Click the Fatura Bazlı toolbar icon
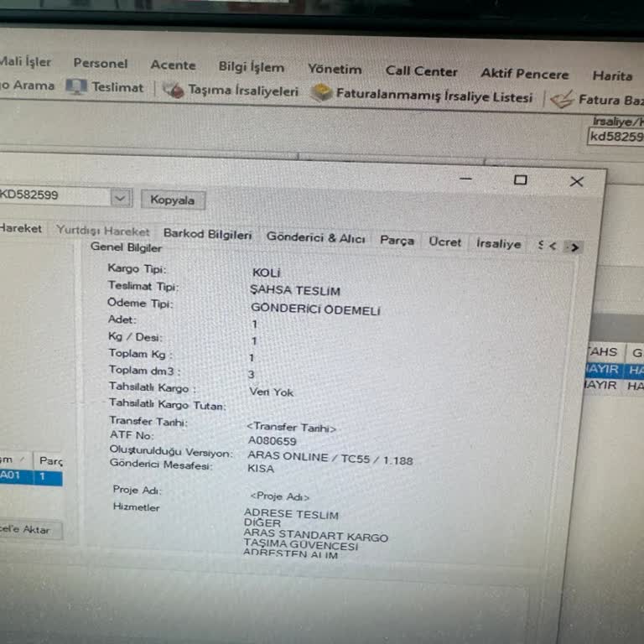This screenshot has width=644, height=644. (x=562, y=99)
